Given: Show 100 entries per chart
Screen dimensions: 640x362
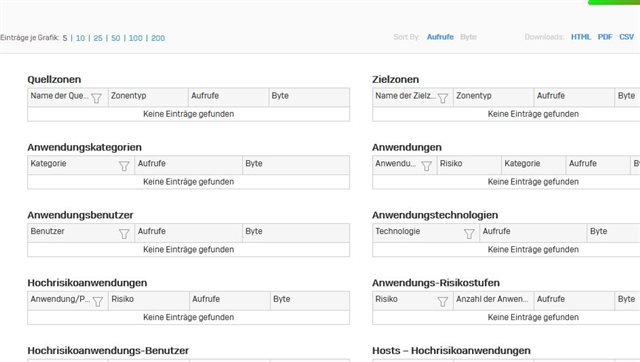Looking at the screenshot, I should coord(136,38).
